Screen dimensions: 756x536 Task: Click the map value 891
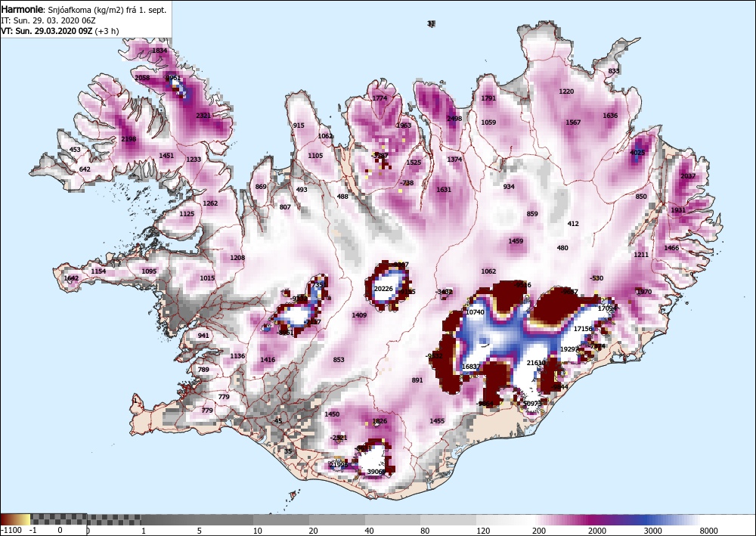(417, 380)
